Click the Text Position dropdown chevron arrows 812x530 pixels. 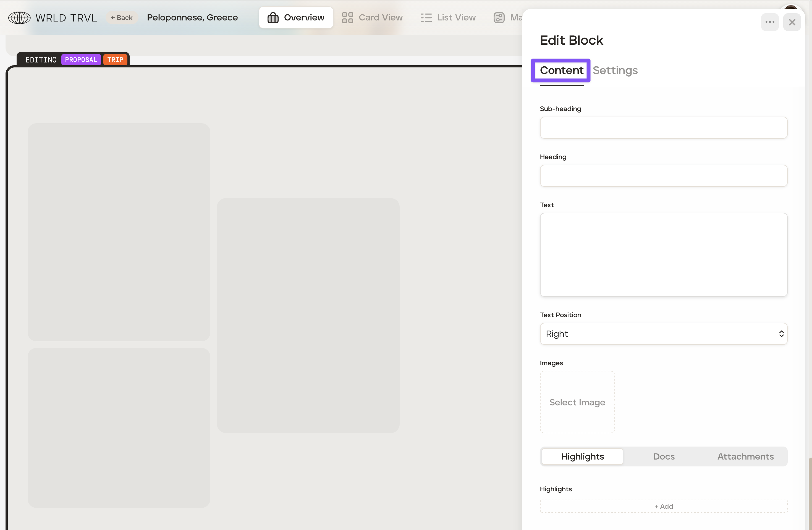click(781, 334)
